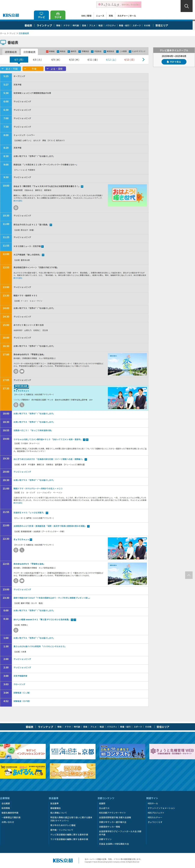Switch to the 週間番組表 tab
This screenshot has width=195, height=868.
(x=11, y=52)
